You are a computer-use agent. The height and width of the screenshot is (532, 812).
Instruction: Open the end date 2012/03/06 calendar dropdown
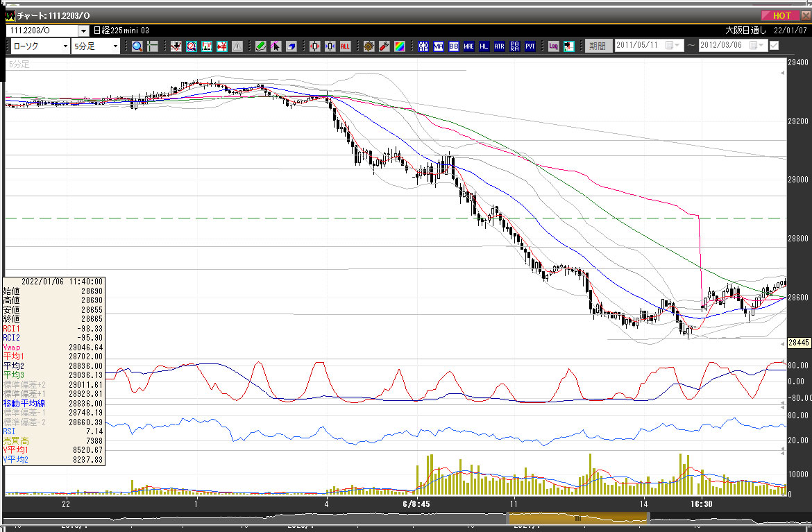[756, 46]
